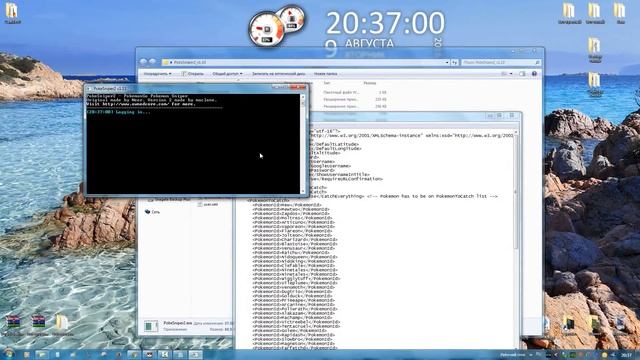The image size is (640, 360).
Task: Click the Новая папка button
Action: 325,74
